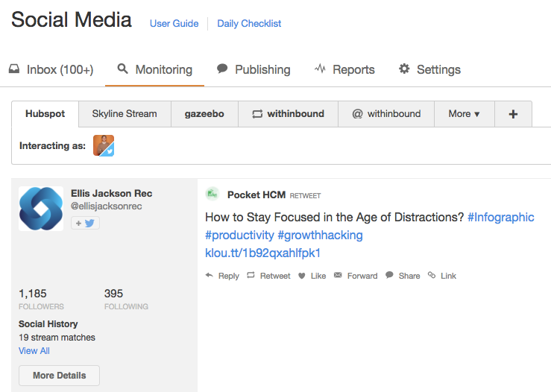
Task: Click the 19 stream matches text
Action: click(x=57, y=338)
